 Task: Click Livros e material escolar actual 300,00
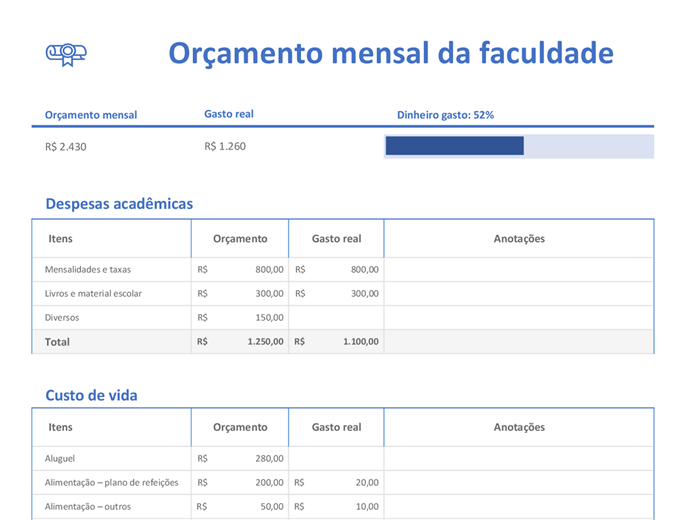pos(336,294)
